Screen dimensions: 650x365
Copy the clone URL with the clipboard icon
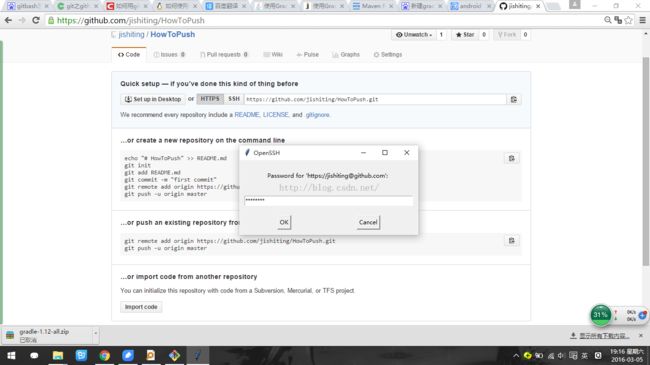pos(514,100)
